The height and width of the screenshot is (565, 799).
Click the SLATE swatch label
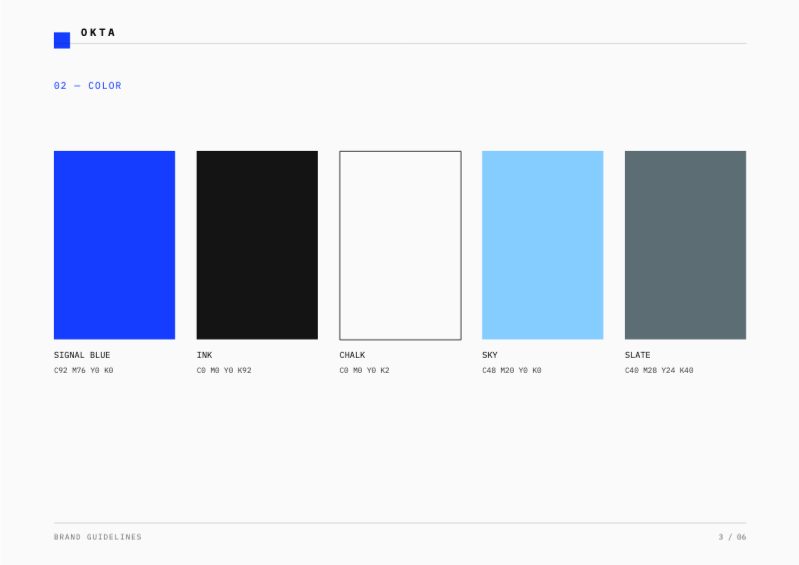click(x=637, y=355)
